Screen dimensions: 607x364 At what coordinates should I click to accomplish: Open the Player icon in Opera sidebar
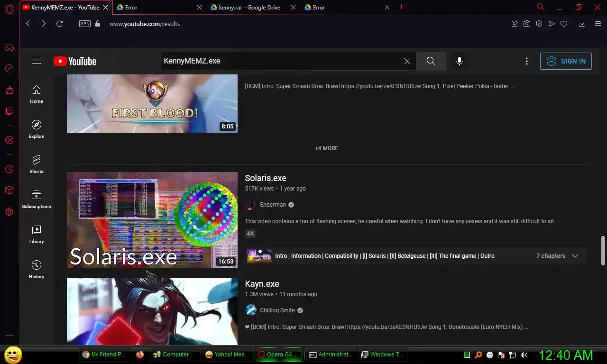click(x=9, y=140)
